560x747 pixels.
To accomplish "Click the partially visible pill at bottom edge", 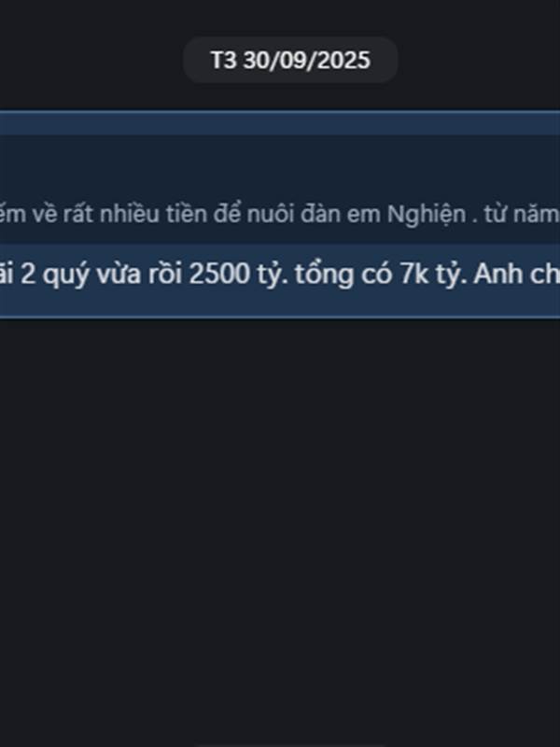I will [x=290, y=745].
